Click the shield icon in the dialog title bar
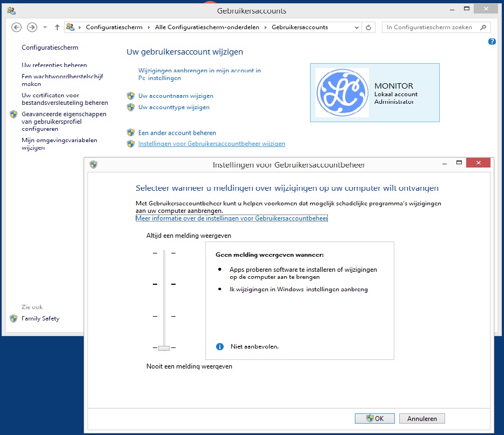504x435 pixels. pyautogui.click(x=93, y=165)
